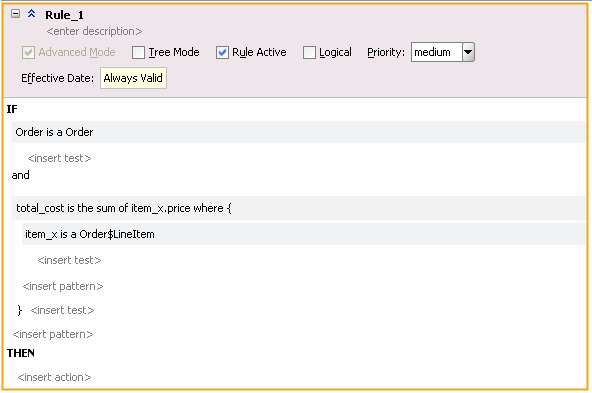Screen dimensions: 592x393
Task: Click the 'and' connector
Action: coord(20,175)
